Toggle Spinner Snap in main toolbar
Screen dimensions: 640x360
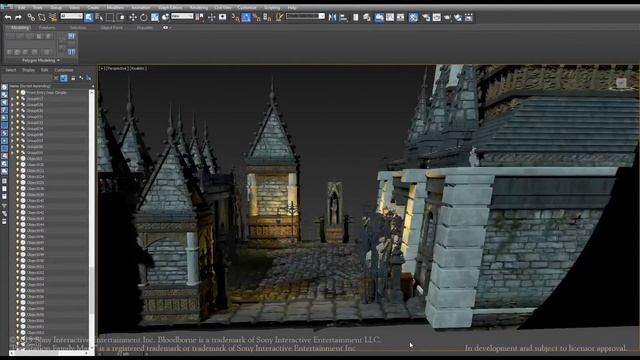tap(267, 17)
